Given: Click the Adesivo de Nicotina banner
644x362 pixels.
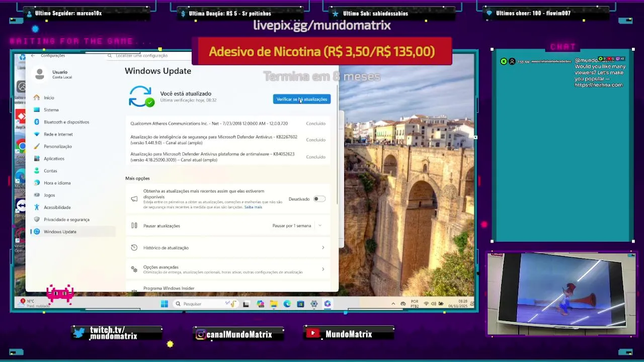Looking at the screenshot, I should (x=322, y=51).
